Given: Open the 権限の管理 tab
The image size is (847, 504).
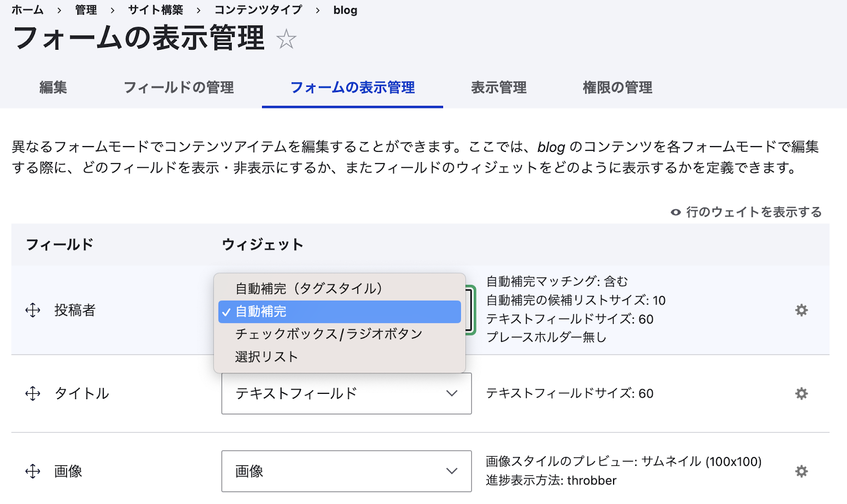Looking at the screenshot, I should (616, 88).
